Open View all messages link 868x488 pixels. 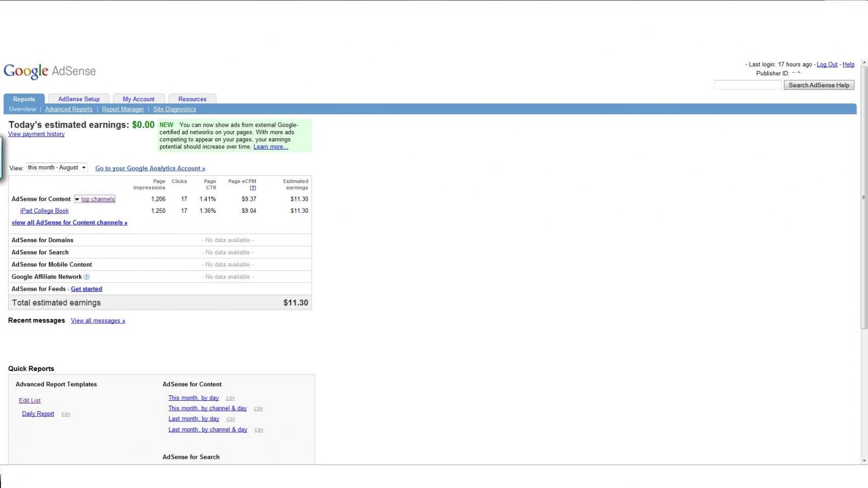tap(98, 321)
